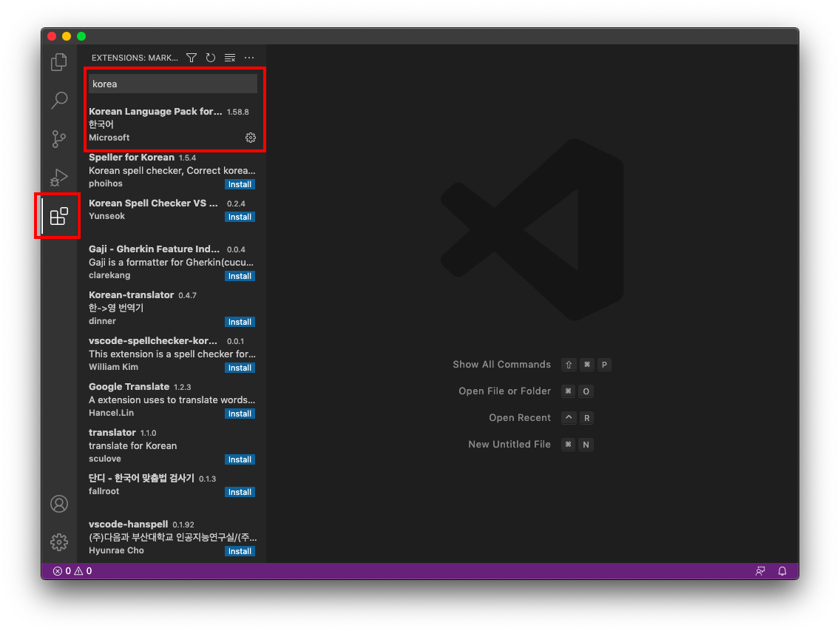Screen dimensions: 840x634
Task: Install the translator extension by sculove
Action: (240, 460)
